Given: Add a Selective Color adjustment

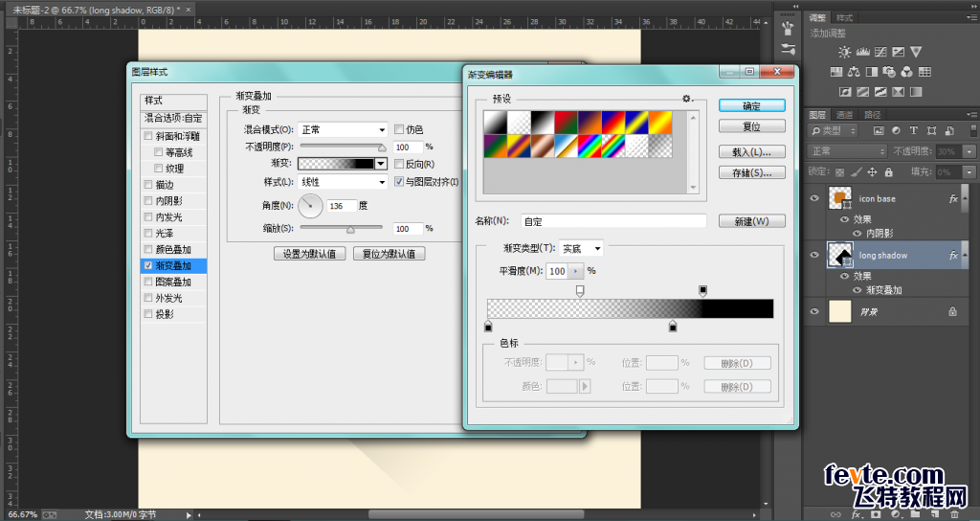Looking at the screenshot, I should (898, 92).
